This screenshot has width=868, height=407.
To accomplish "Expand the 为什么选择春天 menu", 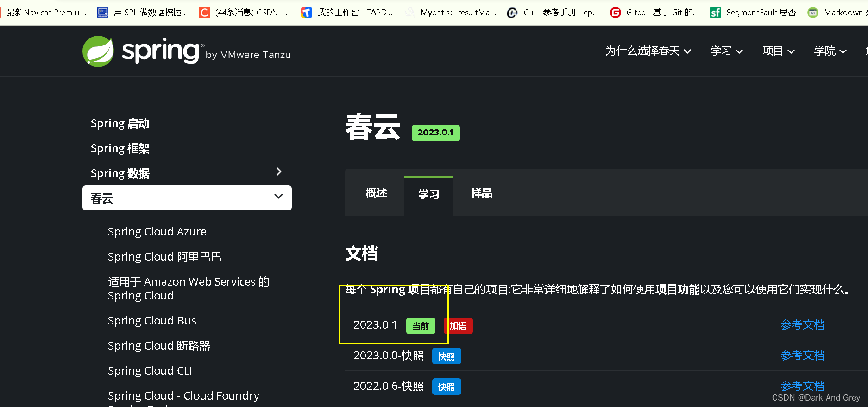I will coord(648,51).
